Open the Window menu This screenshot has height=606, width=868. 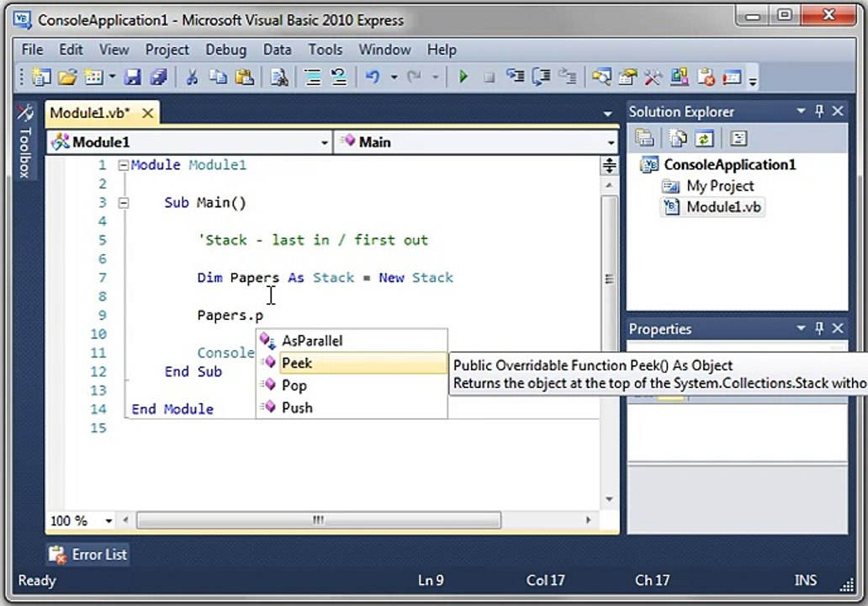384,50
